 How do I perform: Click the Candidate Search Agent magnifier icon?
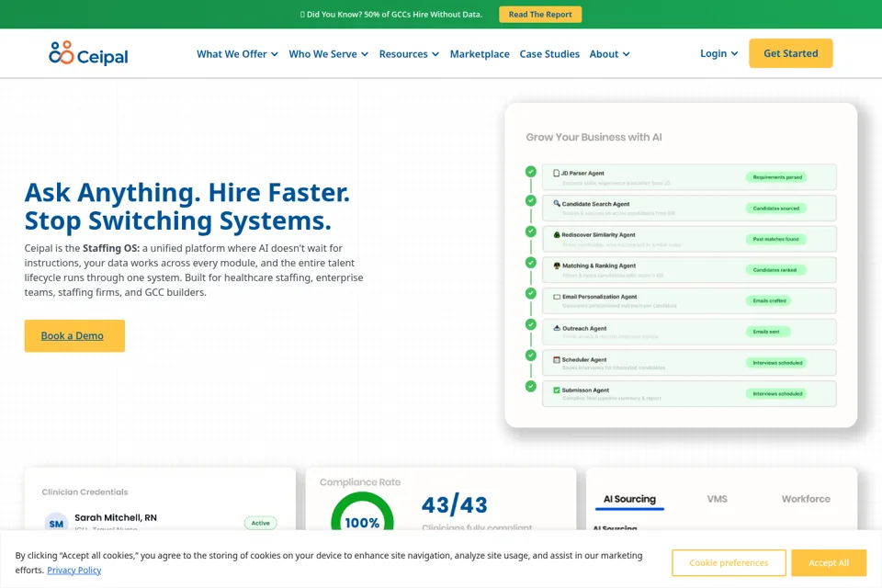pyautogui.click(x=557, y=204)
